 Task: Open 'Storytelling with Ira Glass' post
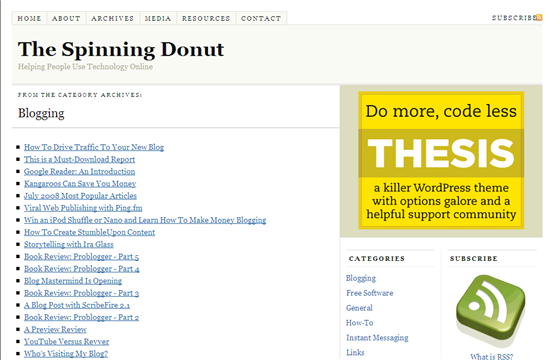pyautogui.click(x=69, y=244)
